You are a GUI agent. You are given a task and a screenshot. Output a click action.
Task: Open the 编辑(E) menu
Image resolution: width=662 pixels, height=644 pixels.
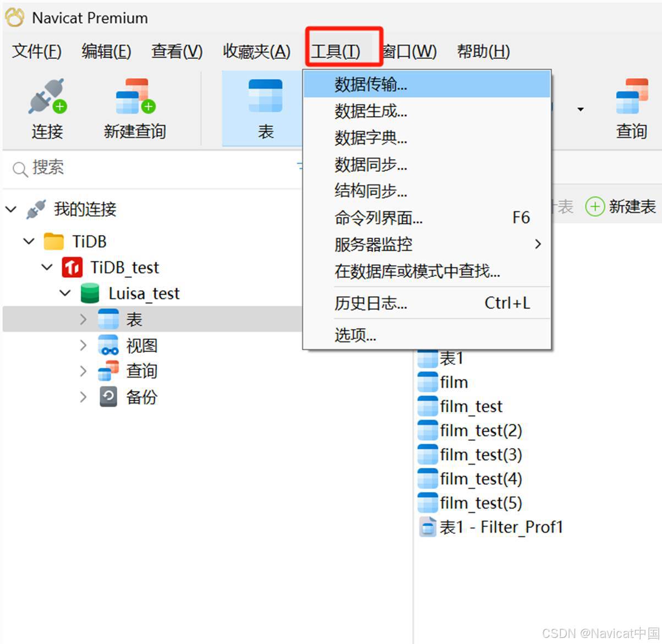point(106,51)
